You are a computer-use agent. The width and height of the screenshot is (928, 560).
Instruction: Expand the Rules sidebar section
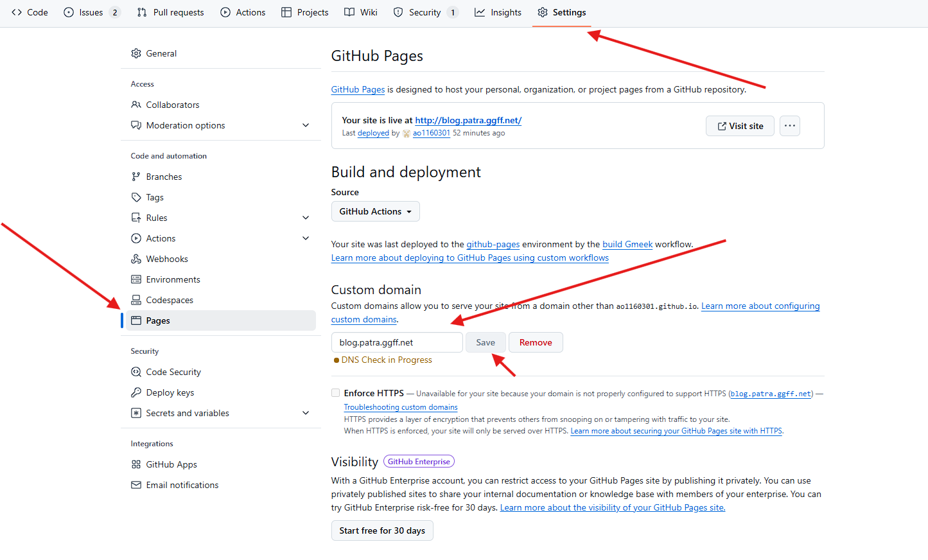coord(306,218)
